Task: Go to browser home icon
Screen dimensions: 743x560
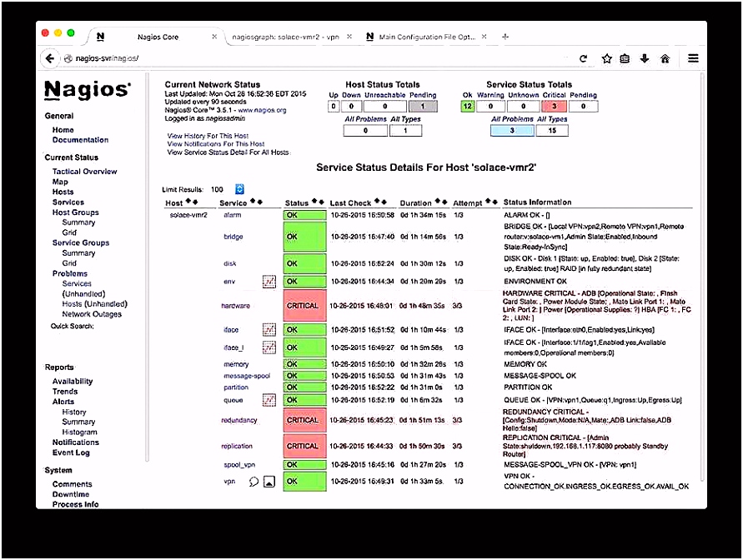Action: [x=665, y=58]
